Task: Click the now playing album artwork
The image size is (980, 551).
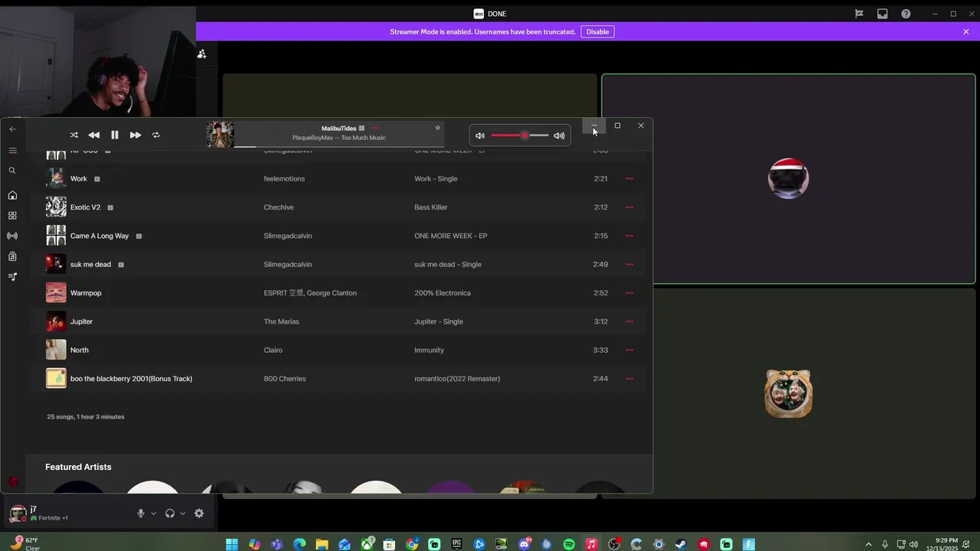Action: pyautogui.click(x=220, y=135)
